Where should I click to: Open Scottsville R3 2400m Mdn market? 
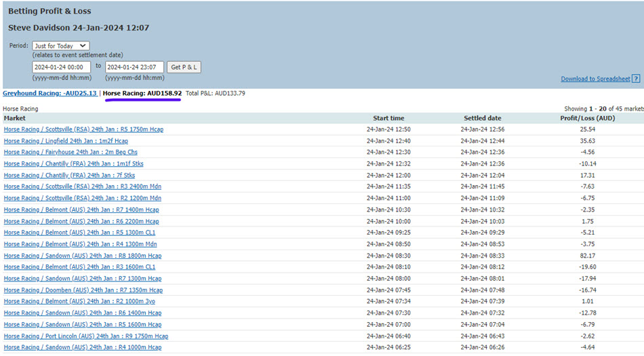[x=83, y=186]
